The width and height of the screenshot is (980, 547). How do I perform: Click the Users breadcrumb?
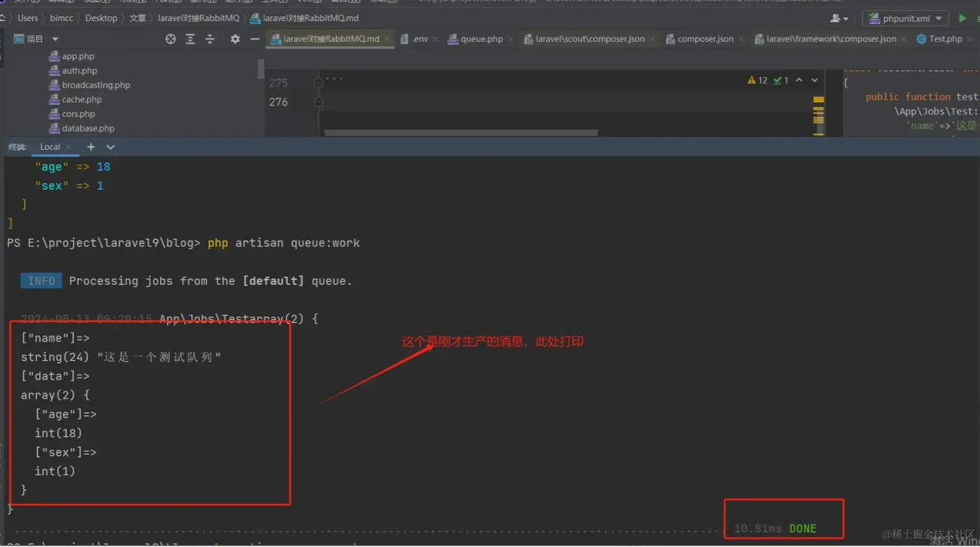28,18
